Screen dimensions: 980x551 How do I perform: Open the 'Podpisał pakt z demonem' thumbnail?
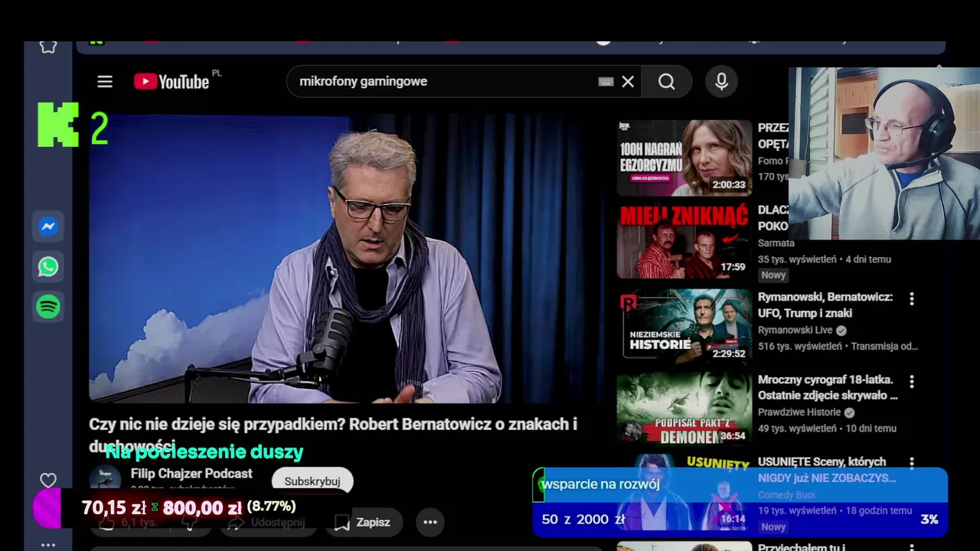(684, 408)
